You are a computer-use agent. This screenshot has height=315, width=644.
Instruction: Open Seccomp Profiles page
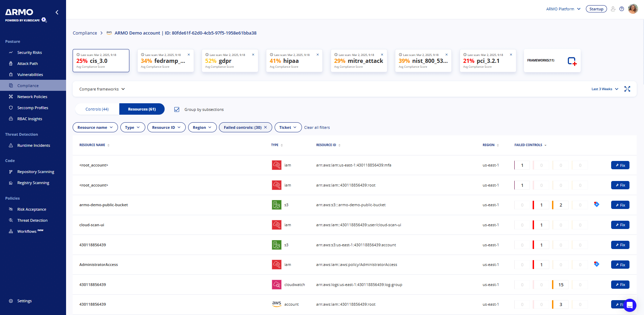(x=33, y=108)
